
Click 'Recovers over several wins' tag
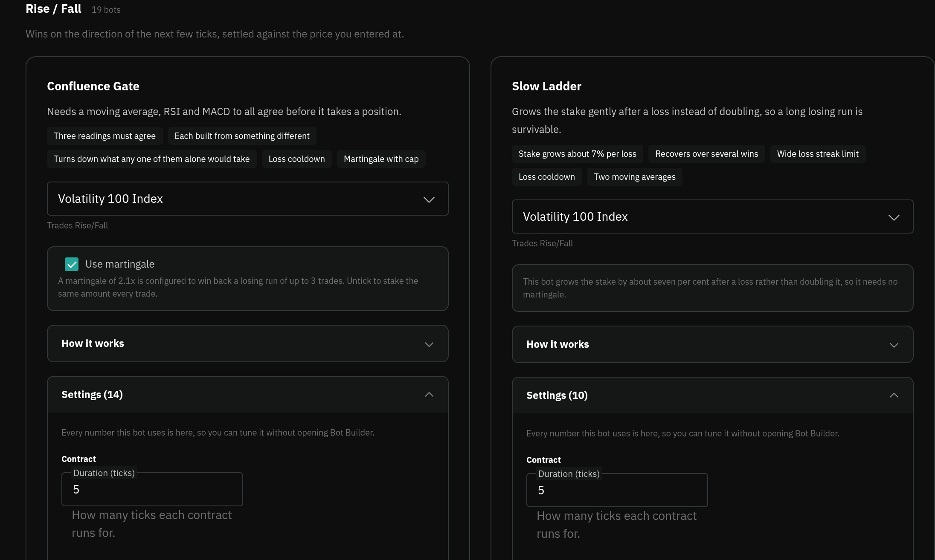click(707, 154)
